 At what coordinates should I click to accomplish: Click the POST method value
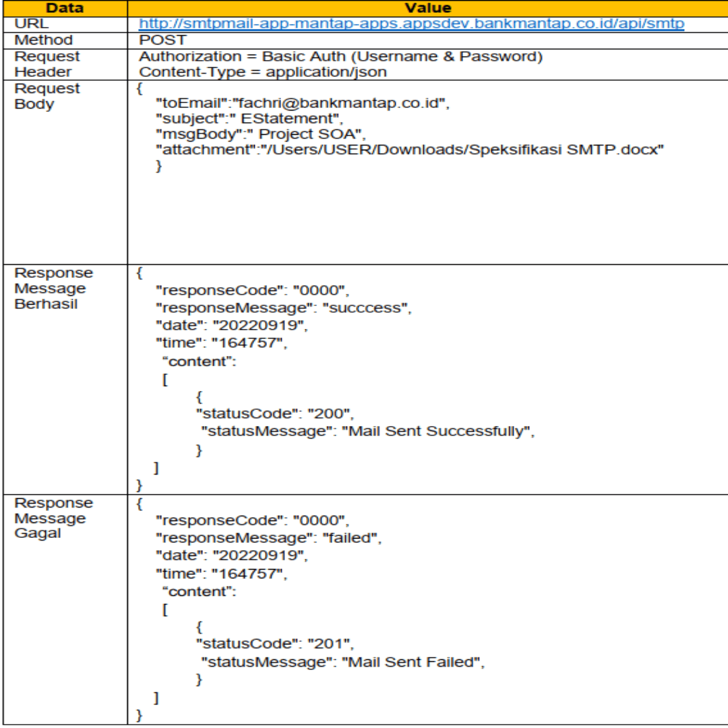click(162, 40)
